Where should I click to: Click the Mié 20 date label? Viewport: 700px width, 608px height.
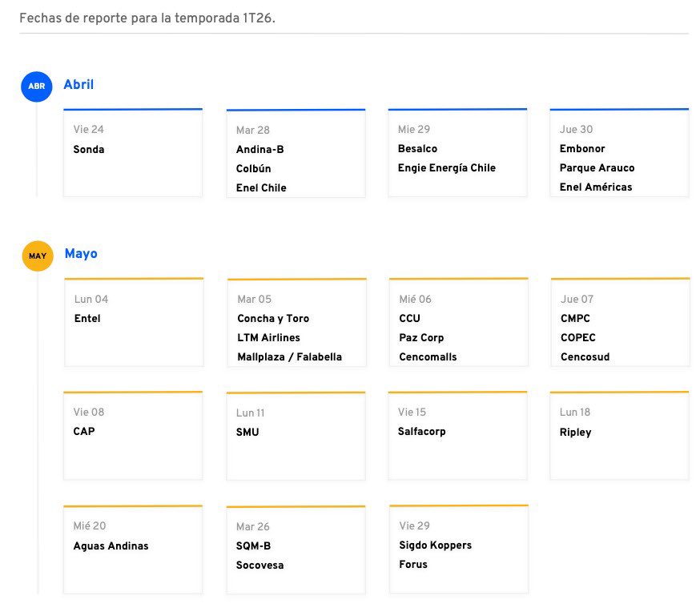89,525
